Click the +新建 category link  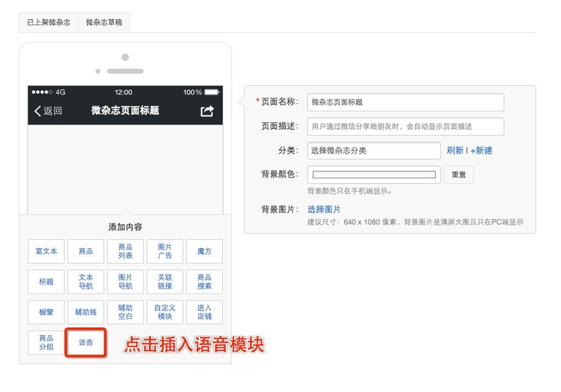pos(482,151)
